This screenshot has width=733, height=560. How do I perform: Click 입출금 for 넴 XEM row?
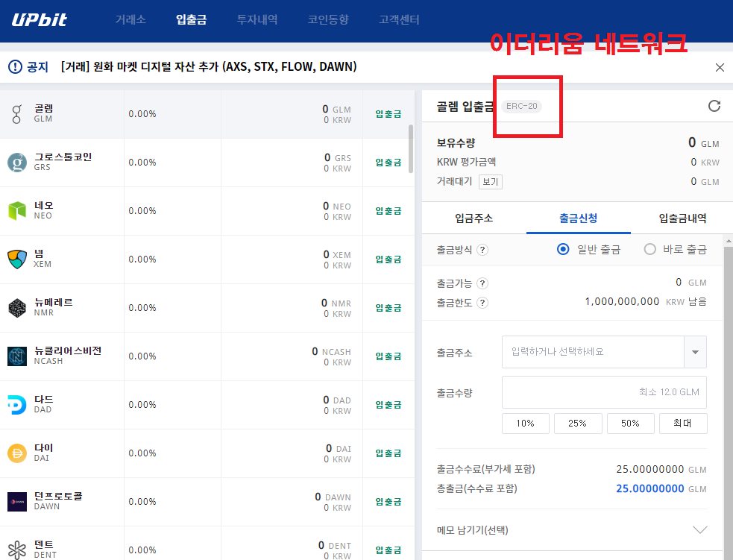tap(388, 259)
